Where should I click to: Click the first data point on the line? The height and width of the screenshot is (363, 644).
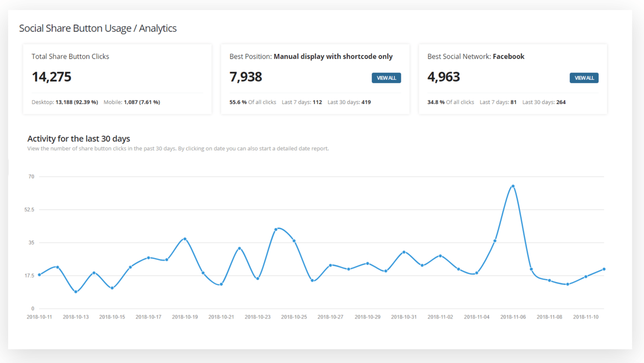(x=39, y=275)
